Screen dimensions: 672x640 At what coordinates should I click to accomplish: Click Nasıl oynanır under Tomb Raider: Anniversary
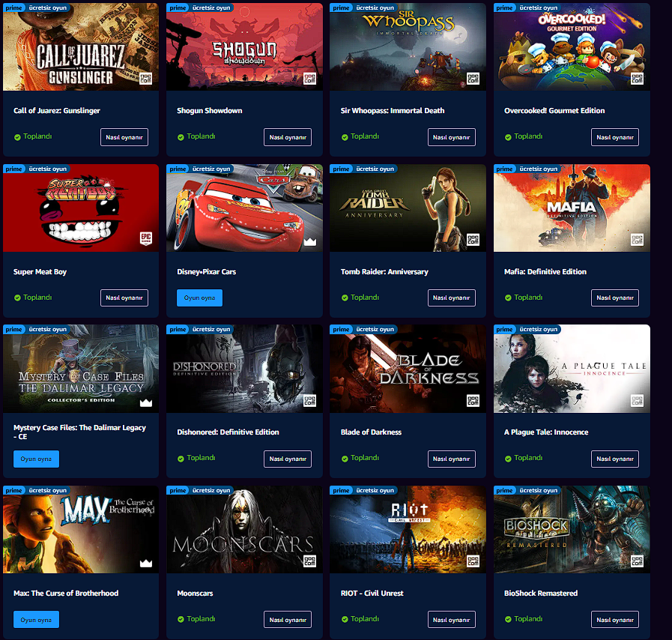451,298
